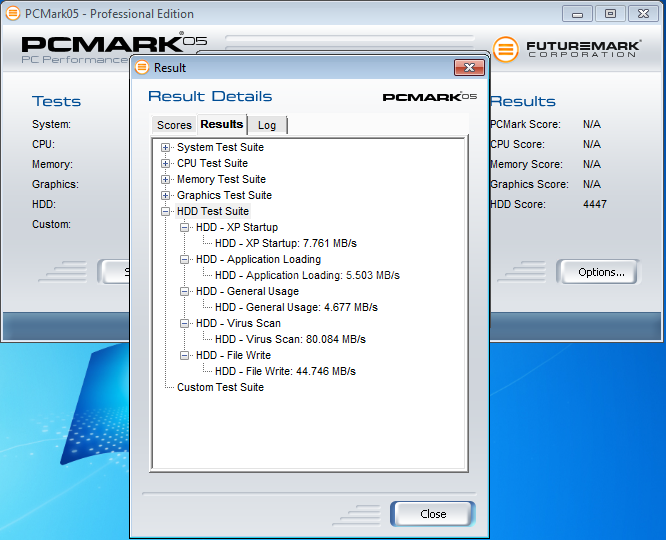Click the 'Custom:' label under Tests

(x=51, y=224)
